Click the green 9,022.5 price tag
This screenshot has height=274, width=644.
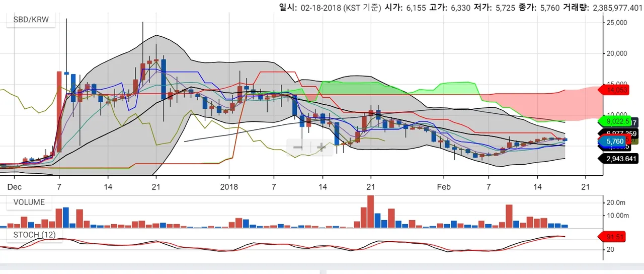(x=614, y=121)
